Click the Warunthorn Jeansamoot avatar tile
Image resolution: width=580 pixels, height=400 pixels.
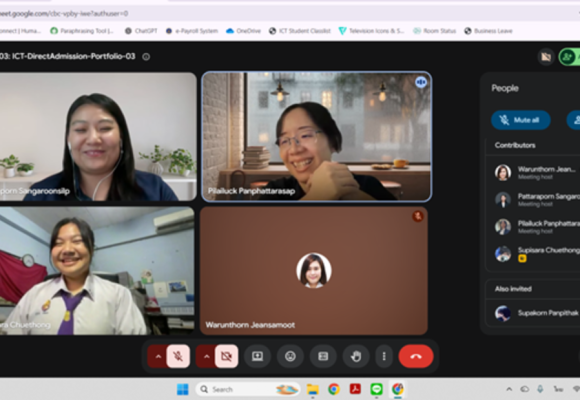click(314, 270)
